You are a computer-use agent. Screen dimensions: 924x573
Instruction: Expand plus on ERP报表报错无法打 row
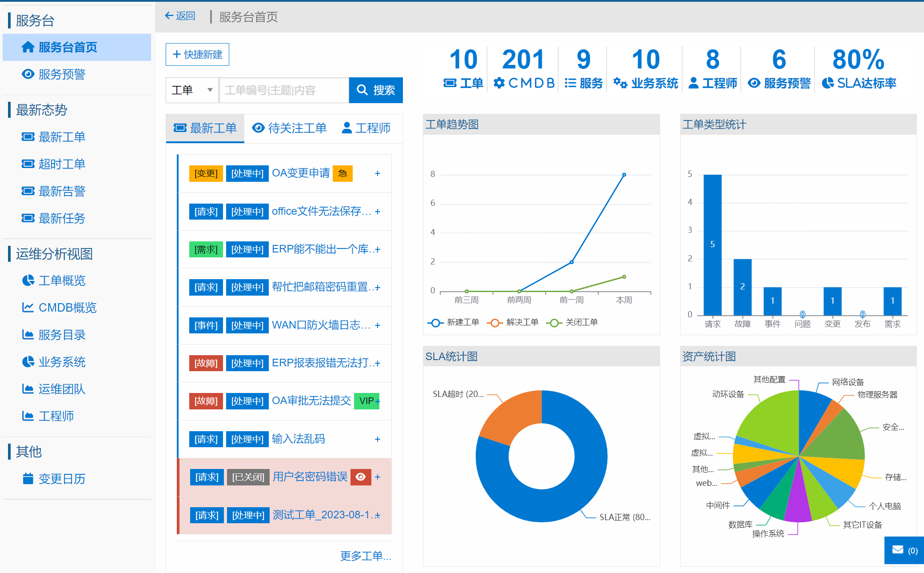[x=378, y=363]
